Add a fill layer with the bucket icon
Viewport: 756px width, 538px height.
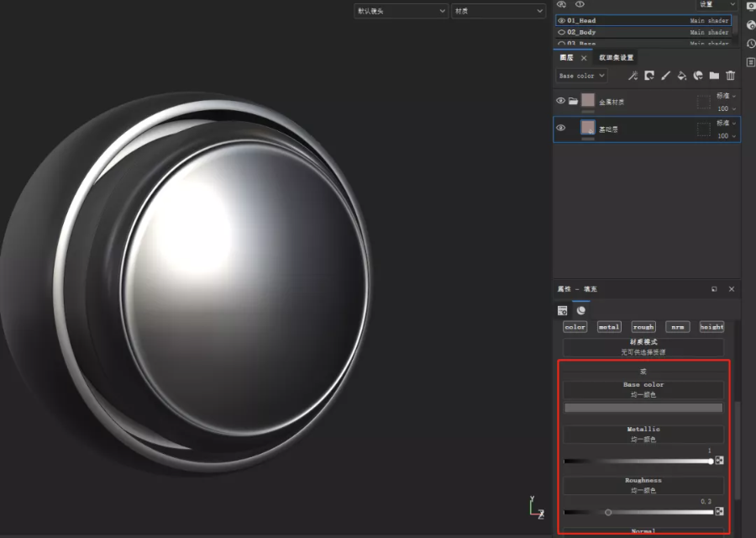click(x=682, y=76)
